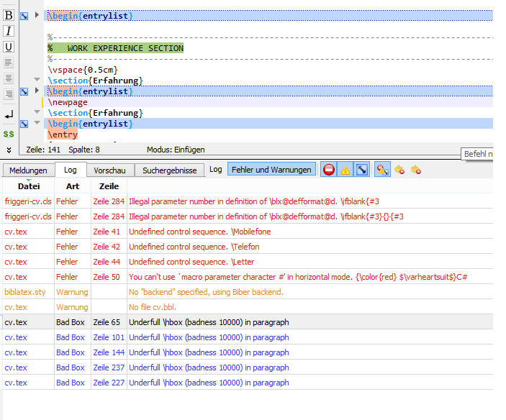
Task: Apply italic formatting with the I icon
Action: (x=9, y=31)
